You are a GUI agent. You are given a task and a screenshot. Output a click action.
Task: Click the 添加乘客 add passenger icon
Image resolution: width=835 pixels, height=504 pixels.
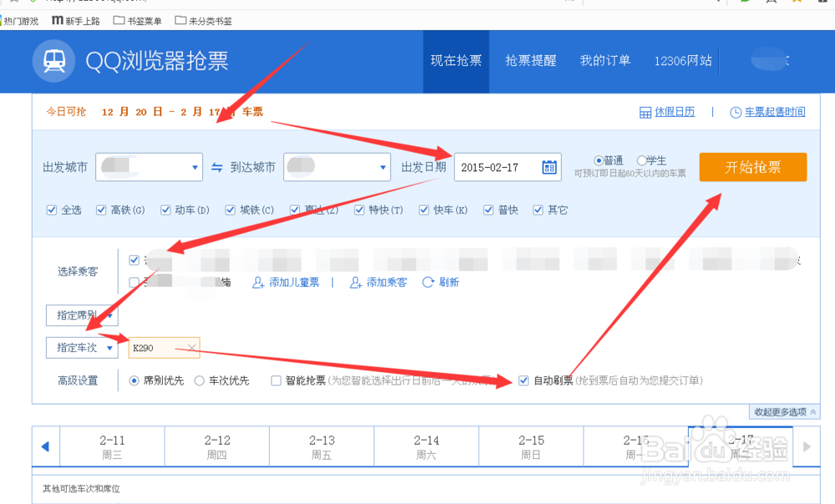pyautogui.click(x=355, y=282)
